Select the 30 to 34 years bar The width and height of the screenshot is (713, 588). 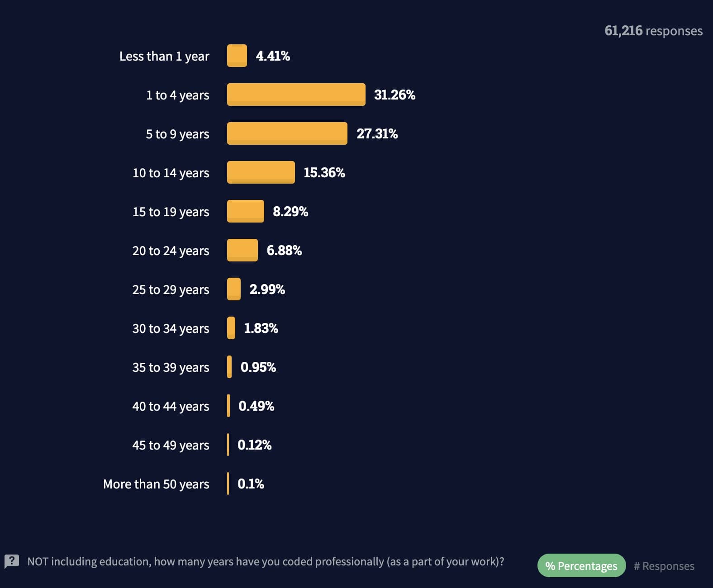coord(231,328)
